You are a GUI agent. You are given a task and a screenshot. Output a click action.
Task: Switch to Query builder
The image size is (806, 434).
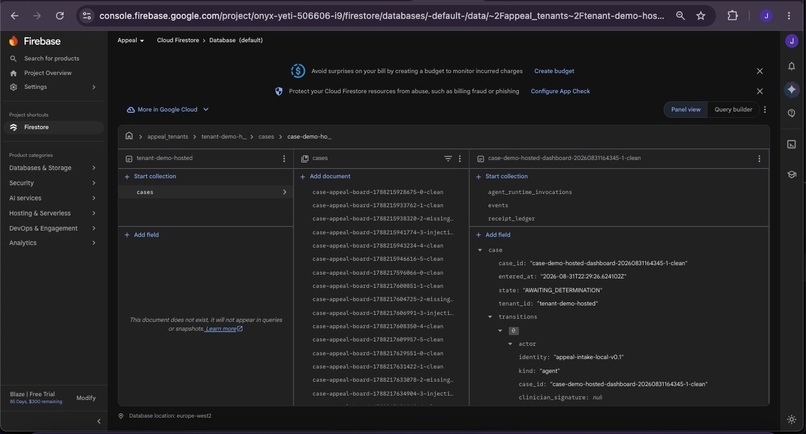[x=733, y=110]
